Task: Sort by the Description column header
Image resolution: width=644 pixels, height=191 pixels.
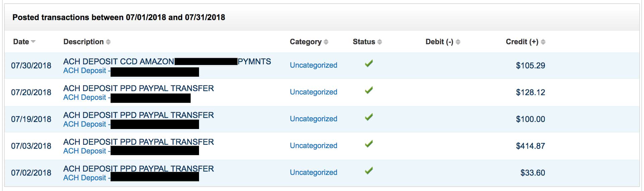Action: (x=83, y=42)
